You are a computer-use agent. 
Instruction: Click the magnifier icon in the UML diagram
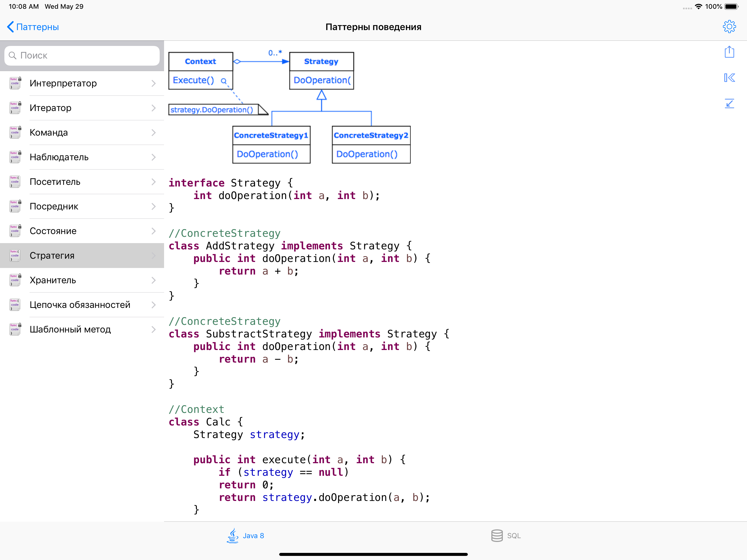coord(224,81)
